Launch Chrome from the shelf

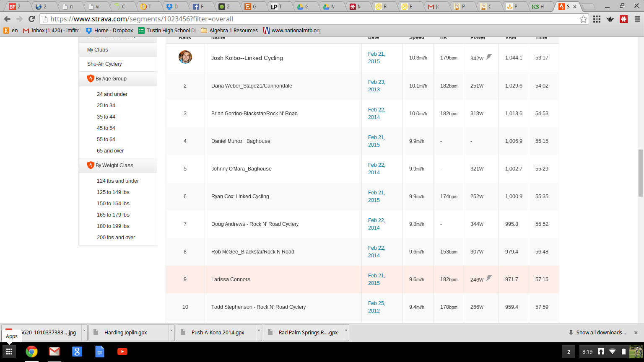click(31, 352)
